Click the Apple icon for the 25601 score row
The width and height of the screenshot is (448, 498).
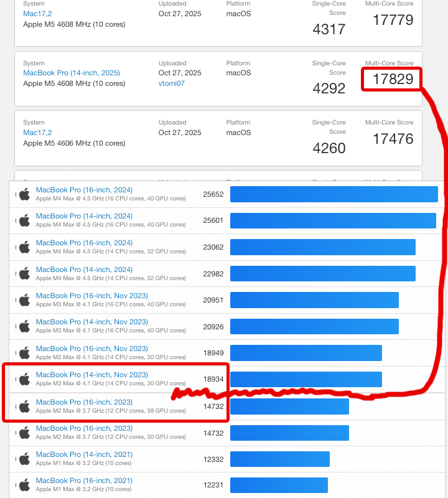(24, 220)
